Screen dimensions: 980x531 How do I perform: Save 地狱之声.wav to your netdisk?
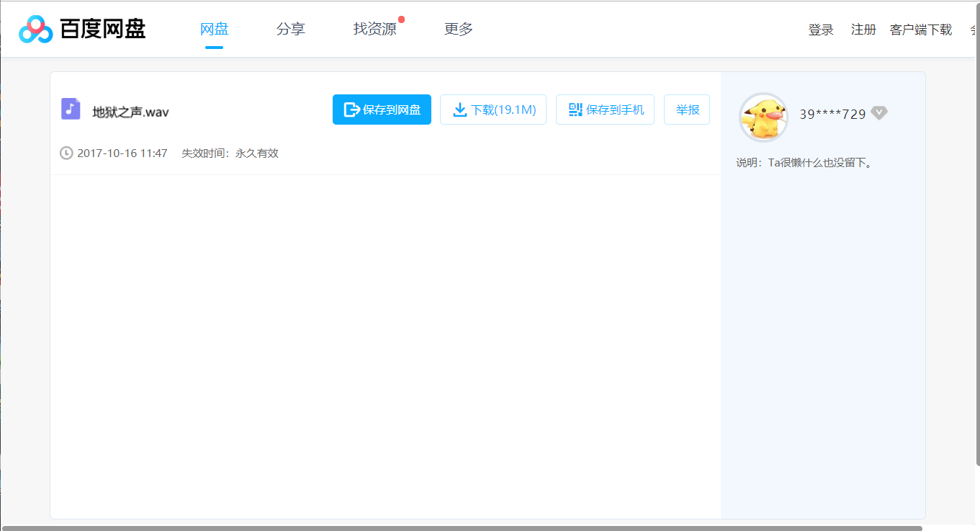[382, 109]
